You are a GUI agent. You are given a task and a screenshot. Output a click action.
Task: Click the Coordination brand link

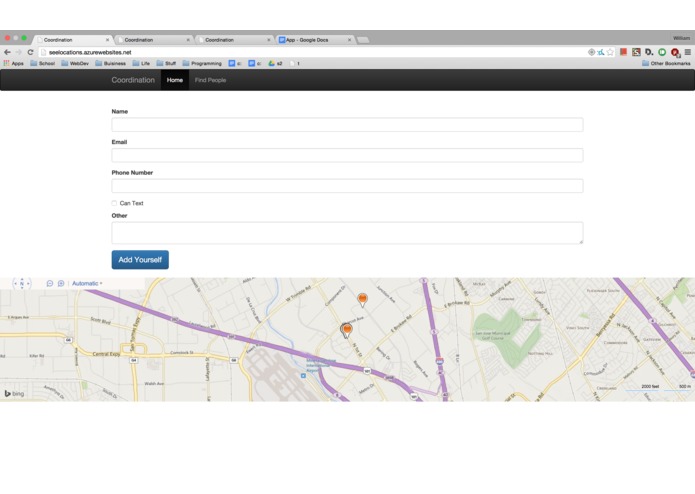pos(133,80)
